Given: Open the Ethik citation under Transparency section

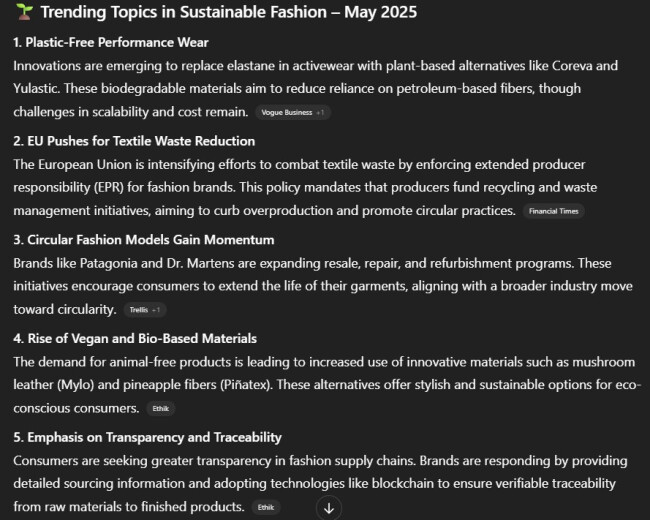Looking at the screenshot, I should point(265,507).
